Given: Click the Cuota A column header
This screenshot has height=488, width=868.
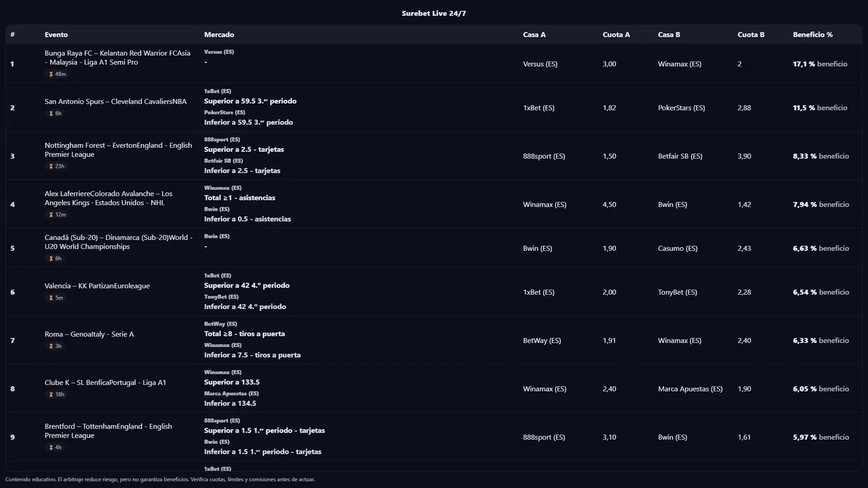Looking at the screenshot, I should coord(616,35).
